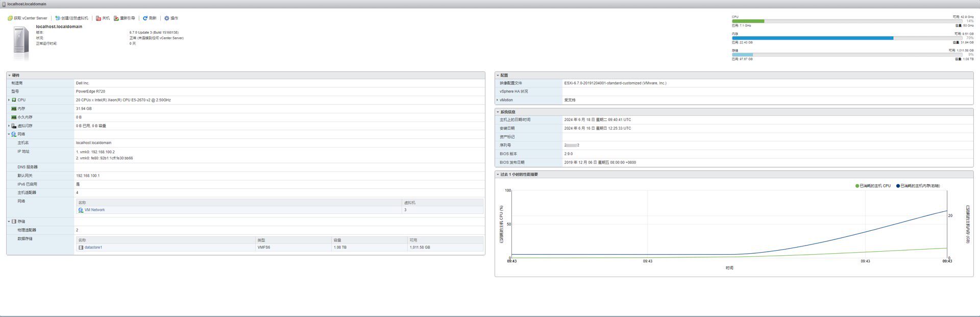The height and width of the screenshot is (317, 980).
Task: Click the 永久内存 persistent memory icon
Action: tap(14, 117)
